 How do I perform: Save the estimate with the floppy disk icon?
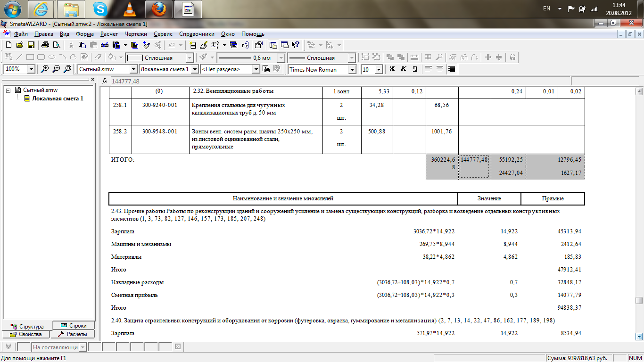pos(31,45)
